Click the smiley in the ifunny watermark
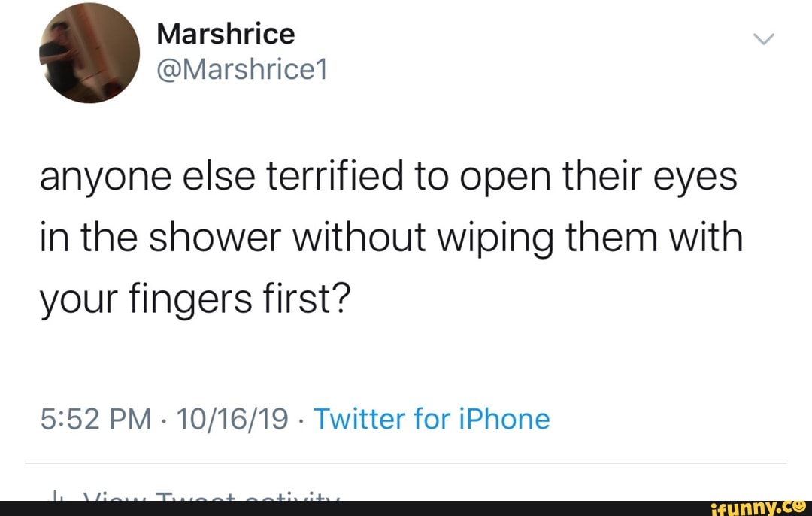This screenshot has height=516, width=812. (x=798, y=506)
